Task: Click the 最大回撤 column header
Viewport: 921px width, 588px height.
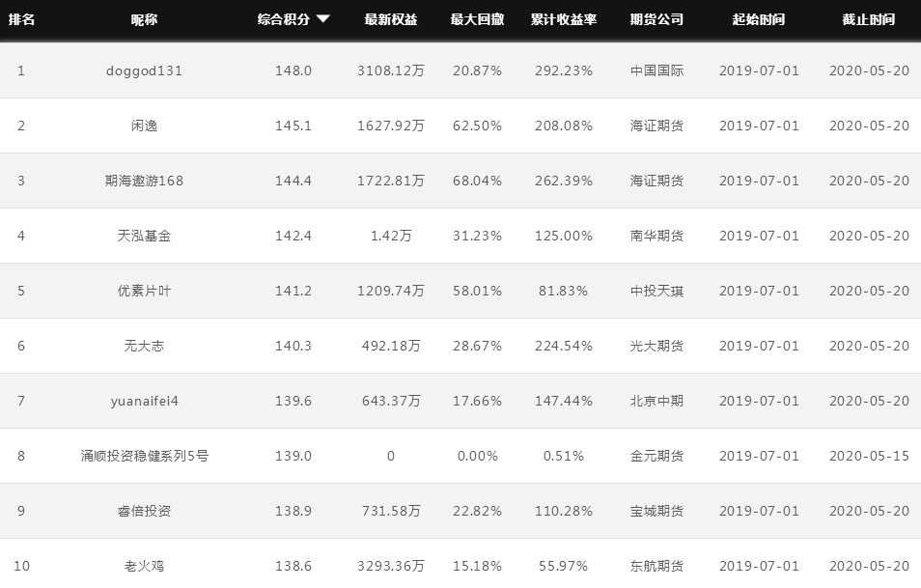Action: (477, 19)
